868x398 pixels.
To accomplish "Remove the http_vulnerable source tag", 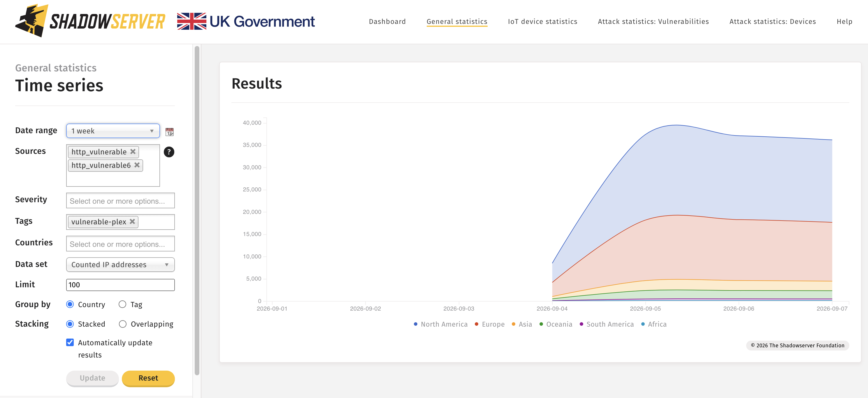I will tap(133, 152).
